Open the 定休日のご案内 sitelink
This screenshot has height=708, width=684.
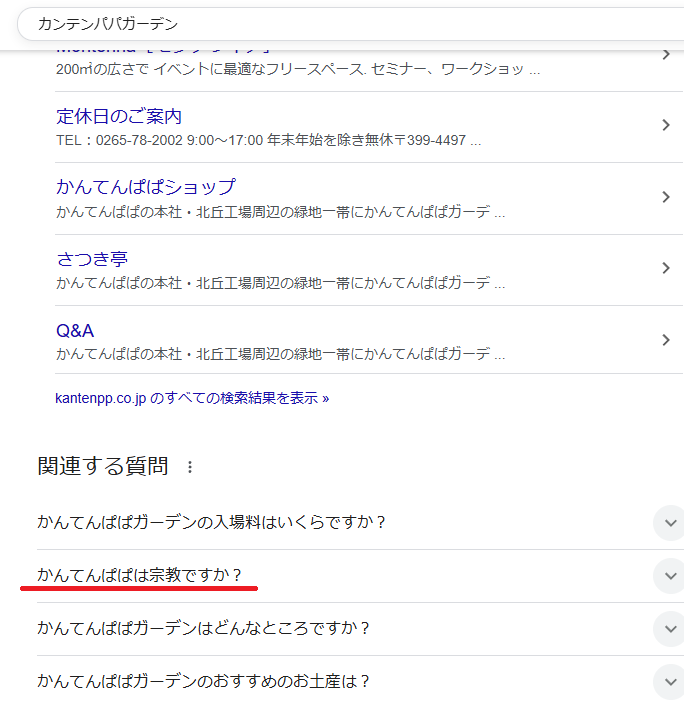[x=119, y=116]
